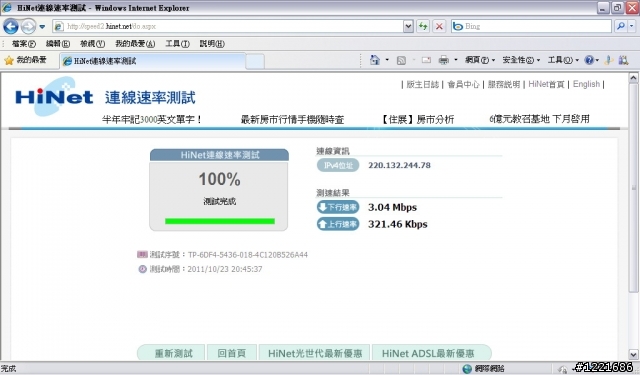Click the Refresh page icon
640x375 pixels.
(x=423, y=27)
